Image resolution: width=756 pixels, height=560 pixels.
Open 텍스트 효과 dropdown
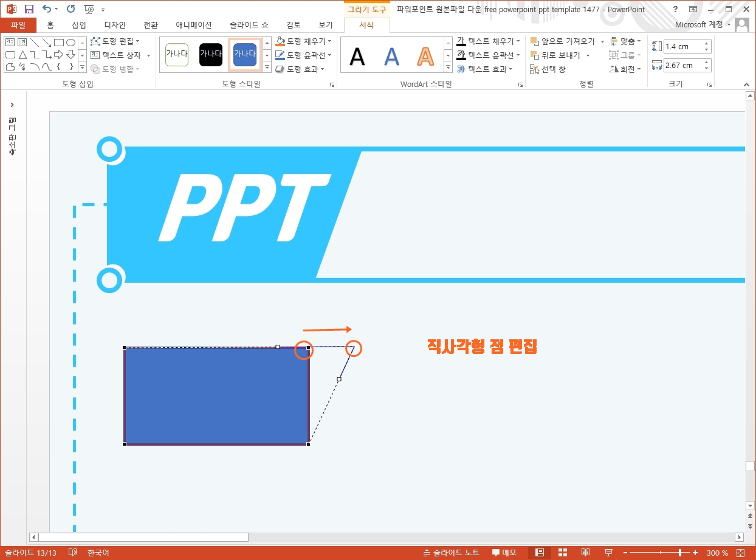click(x=485, y=69)
